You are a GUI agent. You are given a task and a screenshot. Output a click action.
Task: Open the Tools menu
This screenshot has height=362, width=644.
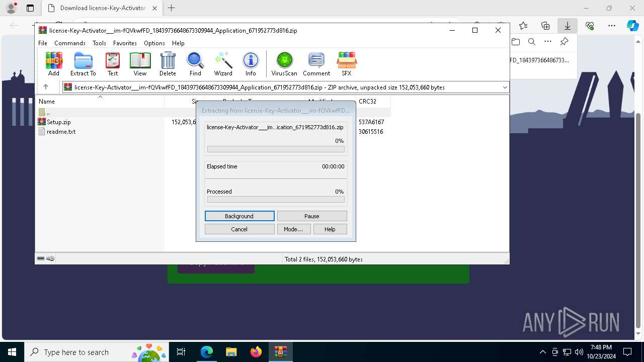pyautogui.click(x=99, y=43)
